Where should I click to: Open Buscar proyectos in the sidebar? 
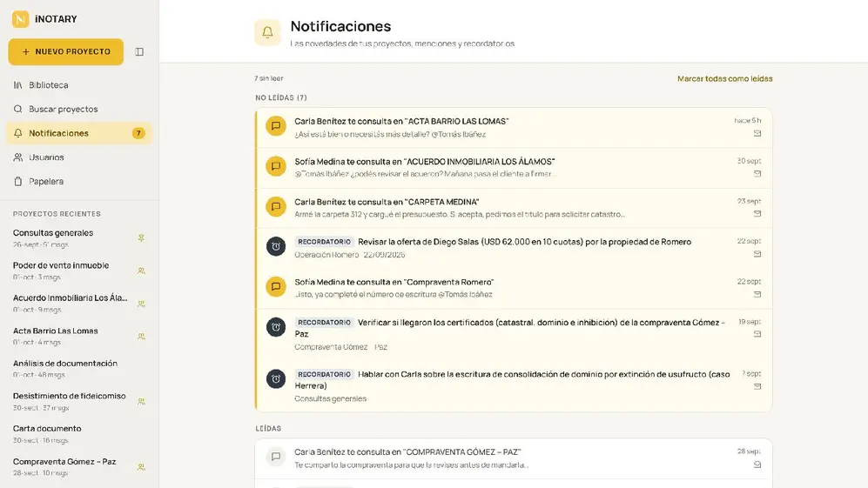point(79,109)
